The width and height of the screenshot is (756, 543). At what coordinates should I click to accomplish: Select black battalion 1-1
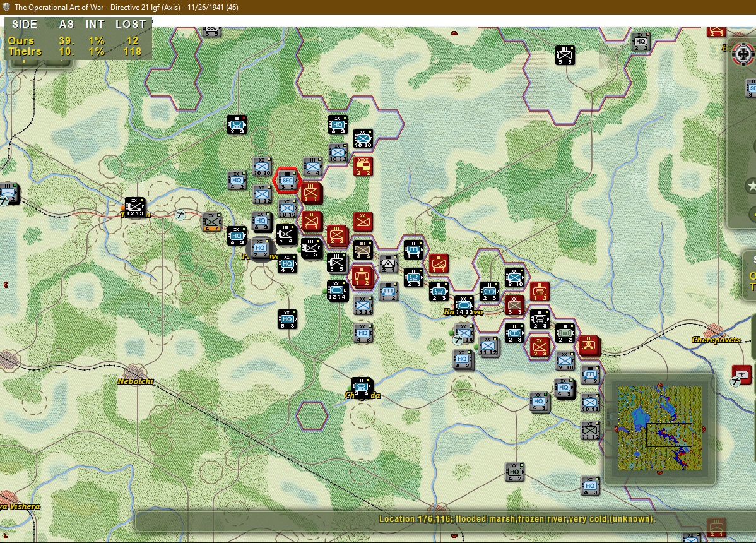click(413, 250)
